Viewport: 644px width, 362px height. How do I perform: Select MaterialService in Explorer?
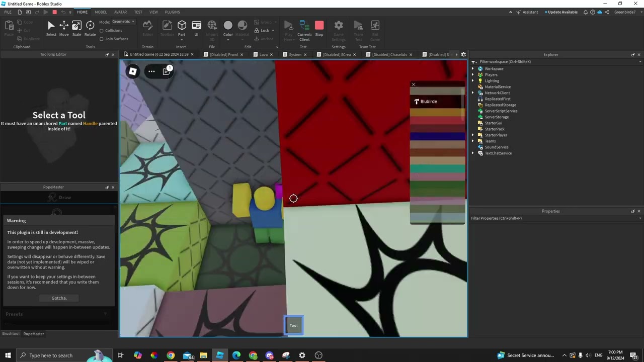(x=498, y=87)
